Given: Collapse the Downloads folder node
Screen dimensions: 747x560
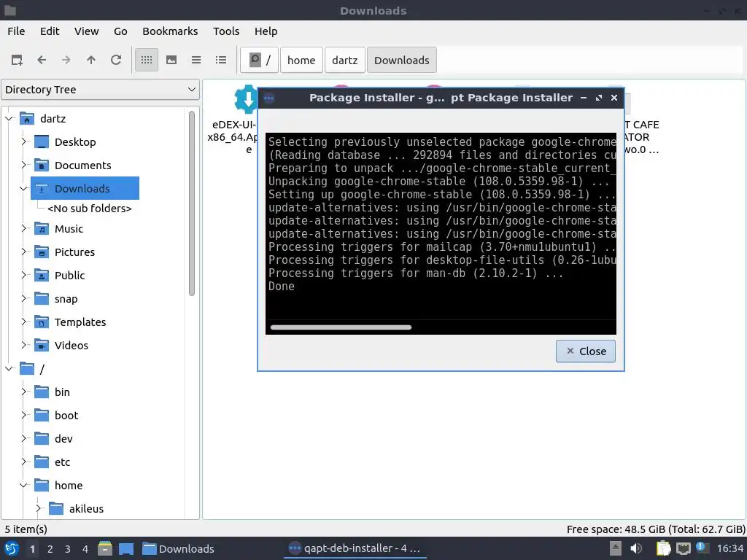Looking at the screenshot, I should [23, 189].
